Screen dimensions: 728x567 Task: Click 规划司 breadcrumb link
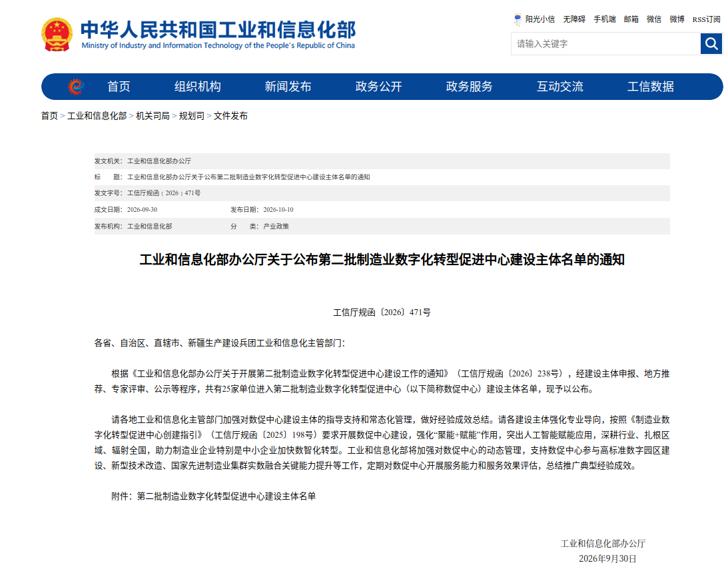point(192,116)
